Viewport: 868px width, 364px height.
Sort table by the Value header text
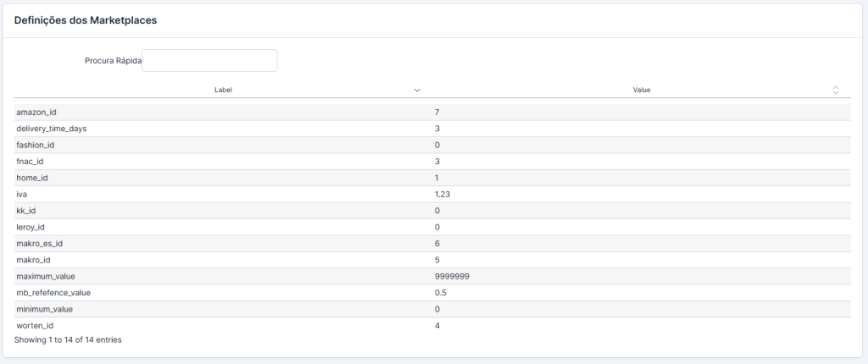[x=642, y=90]
